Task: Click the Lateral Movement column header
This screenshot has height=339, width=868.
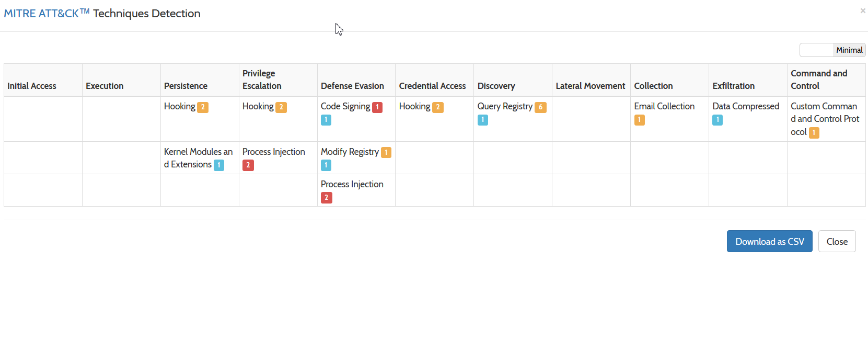Action: 590,86
